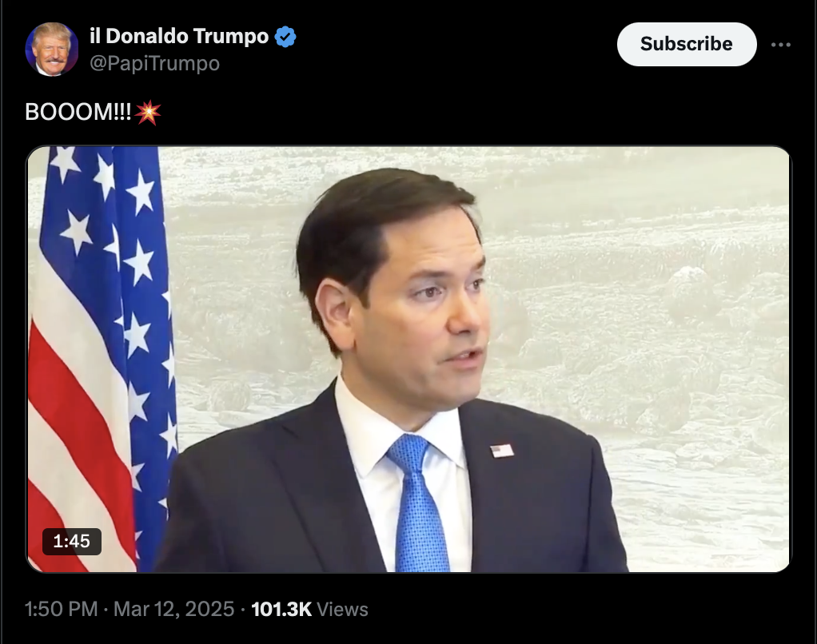Select the BOOOM!!! tweet text

(78, 112)
